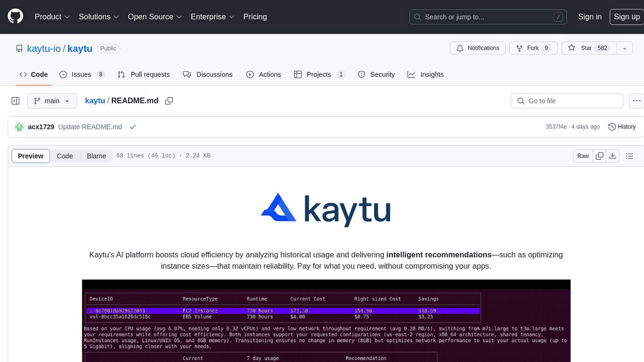This screenshot has width=644, height=362.
Task: Open the Update README.md commit message
Action: click(x=90, y=127)
